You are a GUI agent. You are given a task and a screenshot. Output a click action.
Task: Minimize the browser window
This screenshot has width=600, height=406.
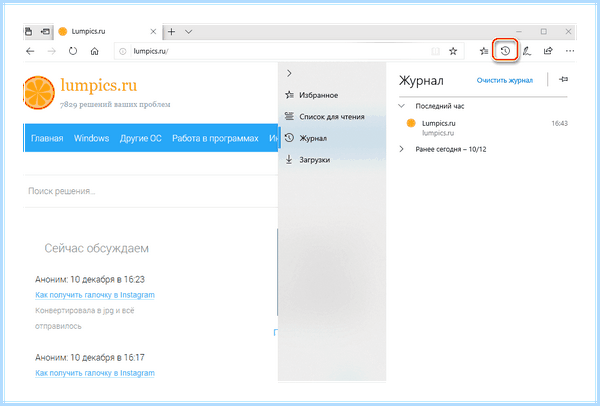tap(519, 31)
